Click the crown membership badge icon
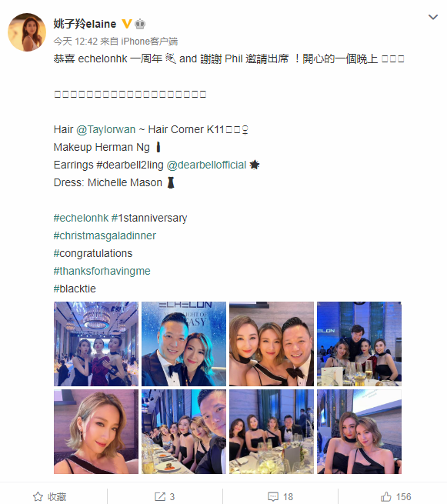Viewport: 447px width, 504px height. tap(140, 24)
